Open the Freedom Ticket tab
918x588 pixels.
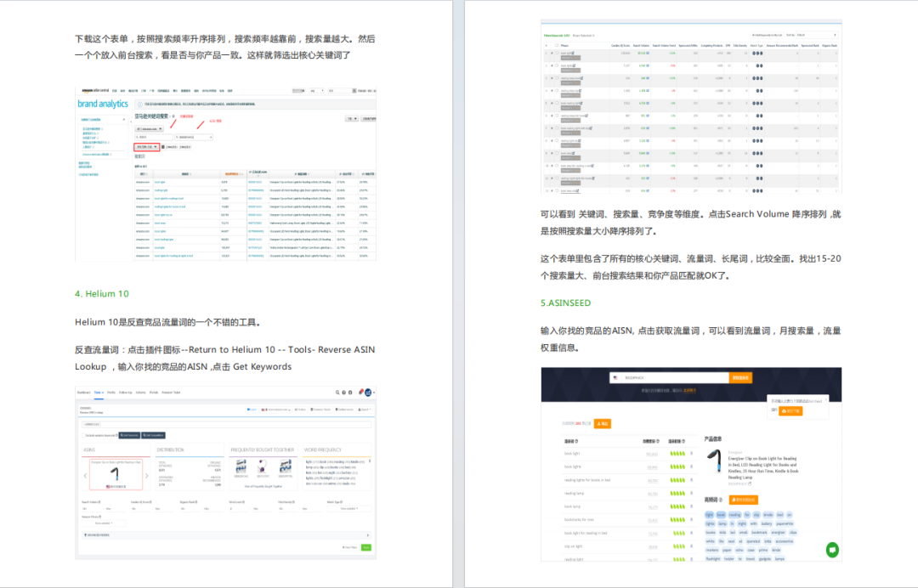pos(171,393)
